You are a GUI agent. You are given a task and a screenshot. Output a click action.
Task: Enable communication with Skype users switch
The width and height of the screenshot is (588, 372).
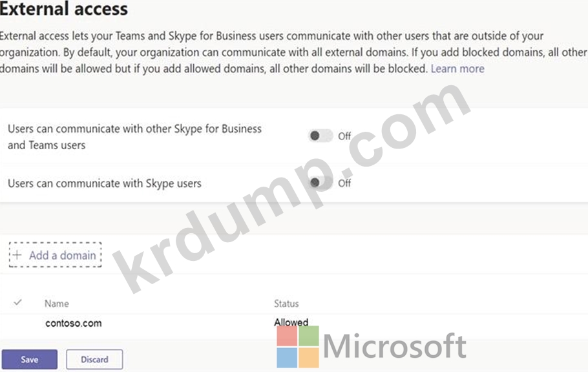tap(320, 183)
